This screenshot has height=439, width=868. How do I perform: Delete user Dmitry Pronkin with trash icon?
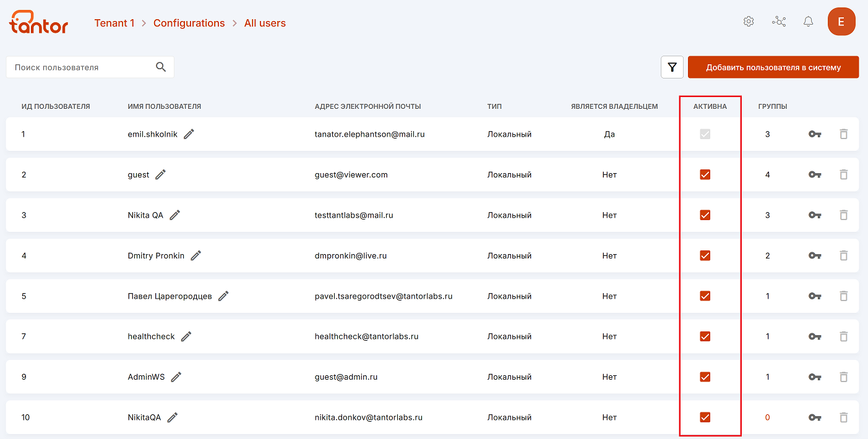tap(843, 255)
